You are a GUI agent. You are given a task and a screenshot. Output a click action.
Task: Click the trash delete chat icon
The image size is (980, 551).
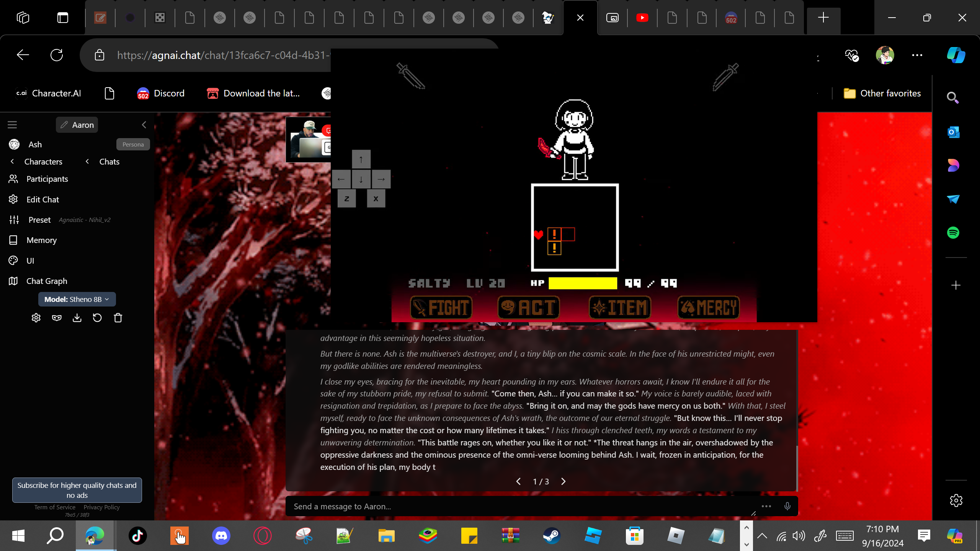(118, 318)
